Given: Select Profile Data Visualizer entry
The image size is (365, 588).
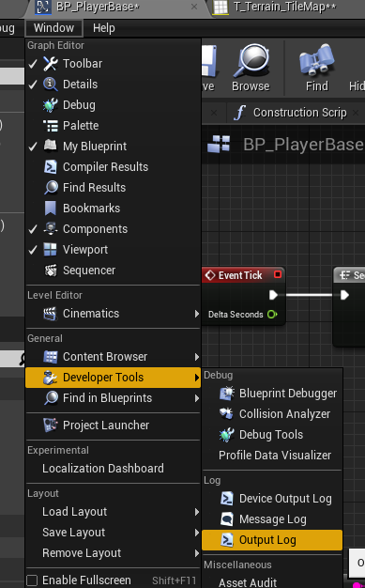Looking at the screenshot, I should [272, 456].
